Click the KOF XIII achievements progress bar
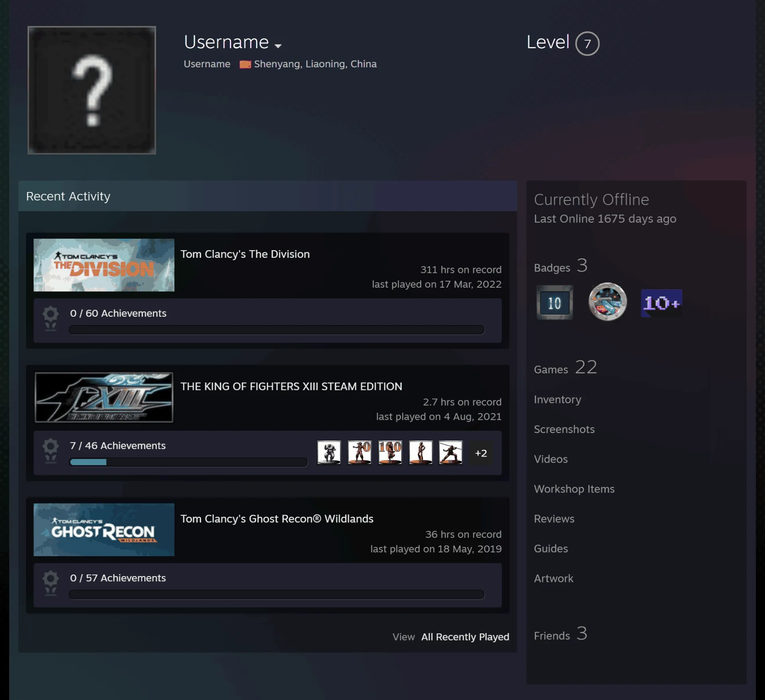Viewport: 765px width, 700px height. (x=188, y=462)
